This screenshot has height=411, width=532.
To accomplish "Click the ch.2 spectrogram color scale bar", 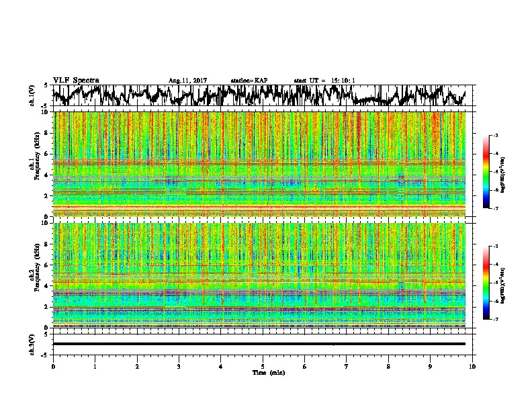I will (486, 283).
